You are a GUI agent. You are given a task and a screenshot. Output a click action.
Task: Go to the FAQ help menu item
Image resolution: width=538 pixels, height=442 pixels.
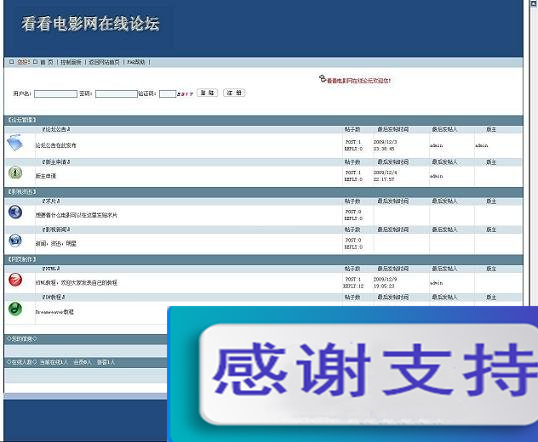tap(136, 62)
